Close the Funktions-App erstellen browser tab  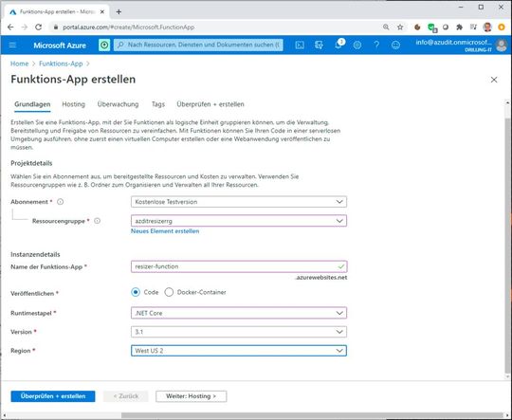point(102,11)
